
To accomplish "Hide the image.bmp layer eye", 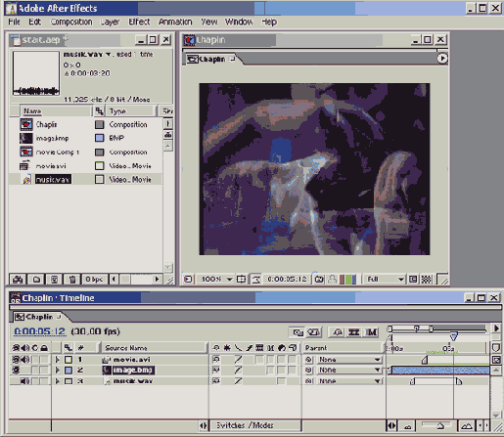I will [x=16, y=371].
